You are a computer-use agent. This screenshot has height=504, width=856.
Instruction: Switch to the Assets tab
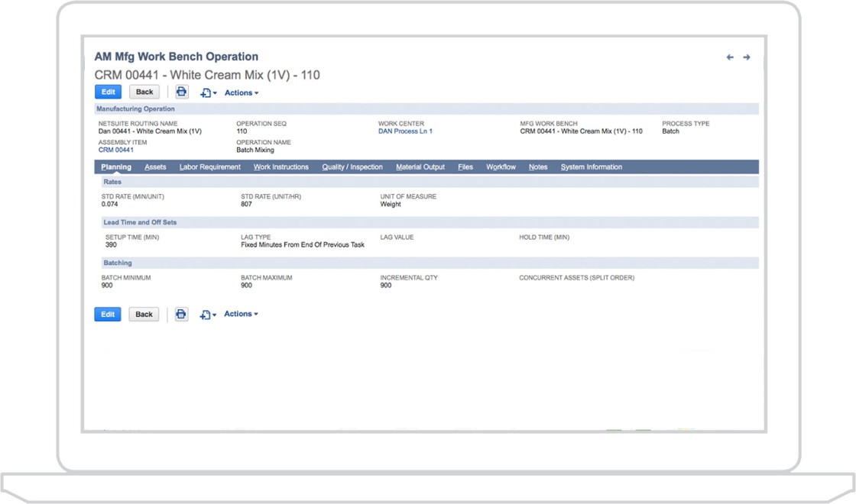[155, 167]
